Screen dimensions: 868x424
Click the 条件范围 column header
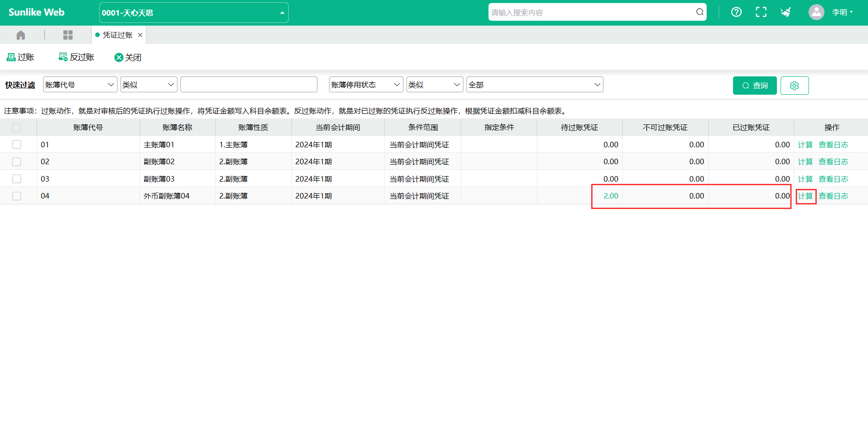click(423, 128)
